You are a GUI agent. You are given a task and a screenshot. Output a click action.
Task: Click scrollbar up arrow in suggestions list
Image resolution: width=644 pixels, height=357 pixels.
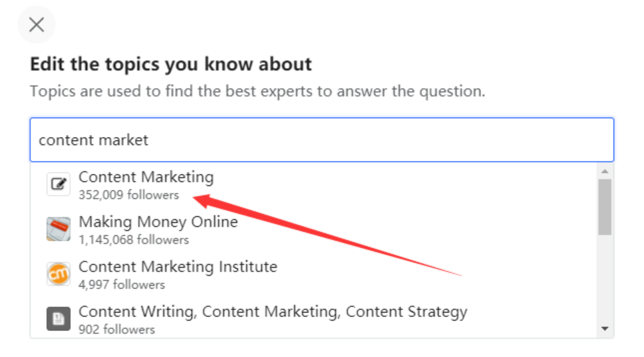point(605,171)
